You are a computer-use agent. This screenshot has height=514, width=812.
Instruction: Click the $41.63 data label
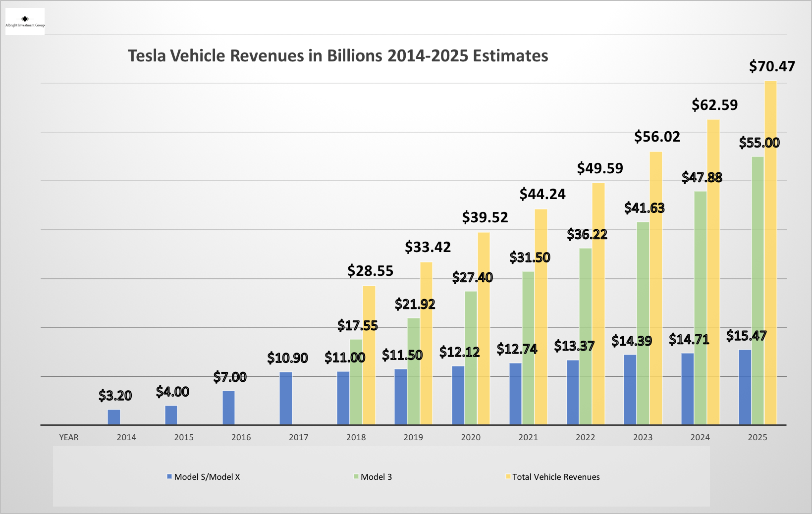(644, 208)
